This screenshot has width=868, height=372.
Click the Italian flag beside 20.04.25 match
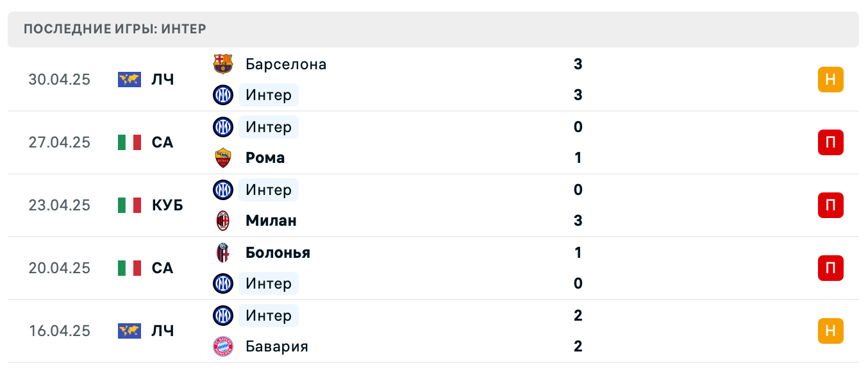129,268
